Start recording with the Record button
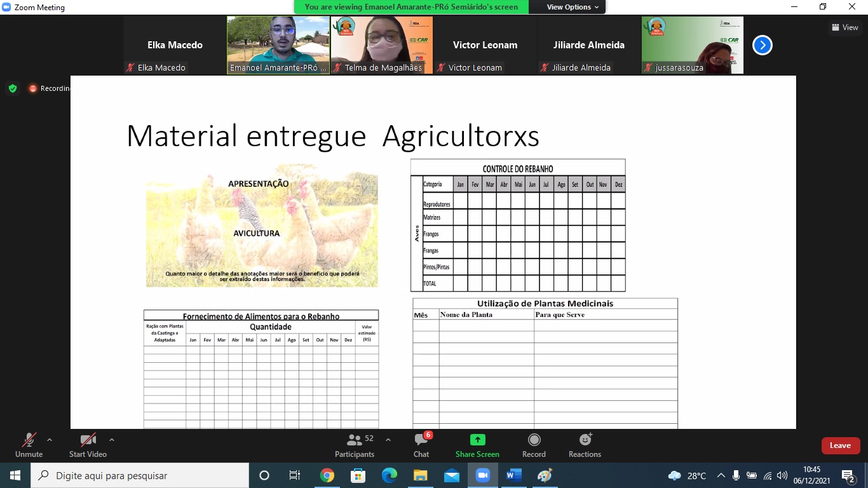The image size is (868, 488). tap(534, 445)
